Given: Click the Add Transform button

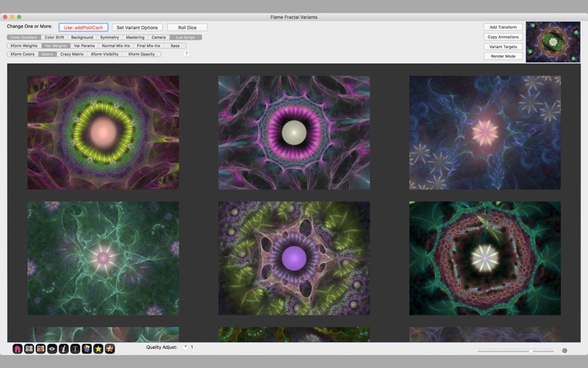Looking at the screenshot, I should [503, 27].
